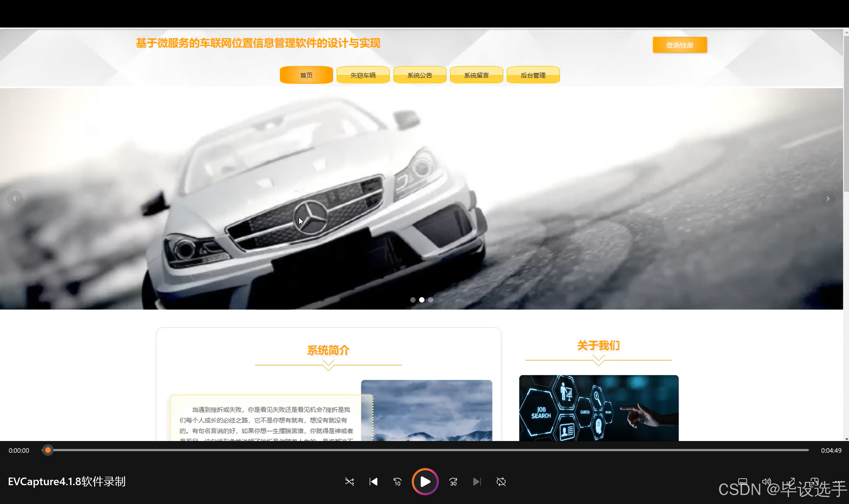Viewport: 849px width, 504px height.
Task: Open the subtitles and captions menu
Action: pos(743,482)
